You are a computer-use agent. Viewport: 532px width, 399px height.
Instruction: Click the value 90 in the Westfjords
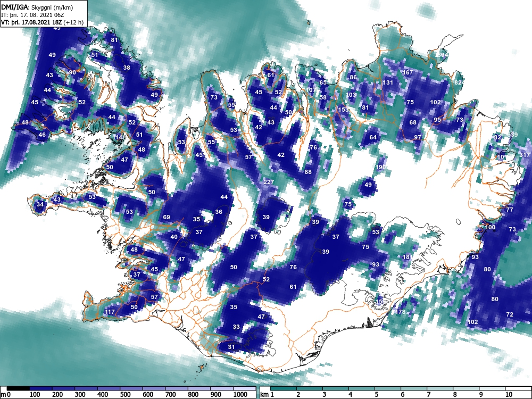(x=72, y=72)
